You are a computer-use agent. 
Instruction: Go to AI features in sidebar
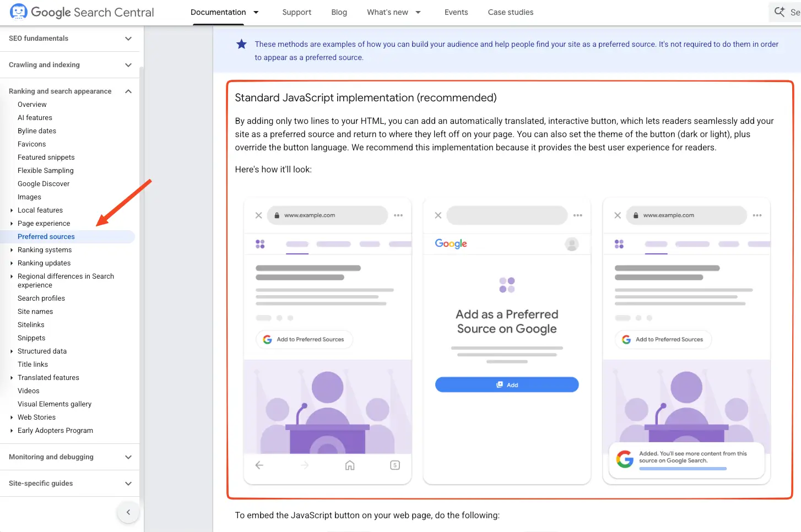pos(35,118)
